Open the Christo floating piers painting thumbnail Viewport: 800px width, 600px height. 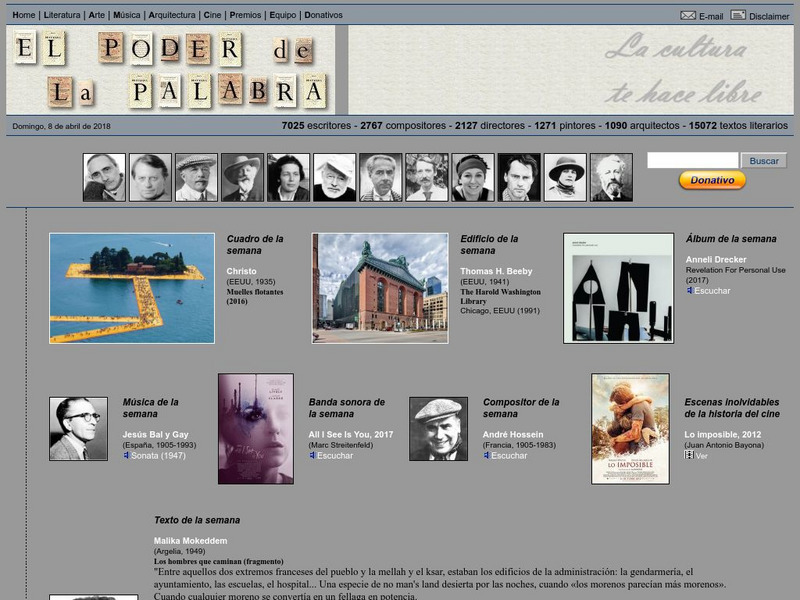[132, 288]
